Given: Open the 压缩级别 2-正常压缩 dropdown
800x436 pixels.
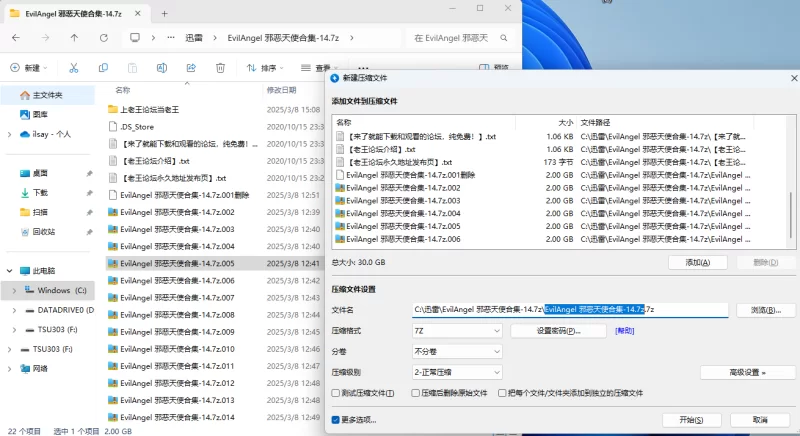Looking at the screenshot, I should point(457,372).
